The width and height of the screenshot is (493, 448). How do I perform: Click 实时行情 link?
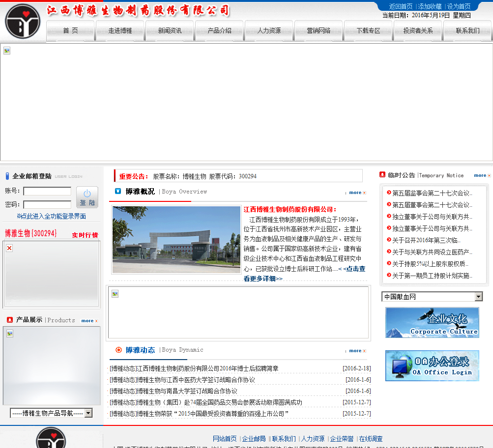tap(85, 235)
